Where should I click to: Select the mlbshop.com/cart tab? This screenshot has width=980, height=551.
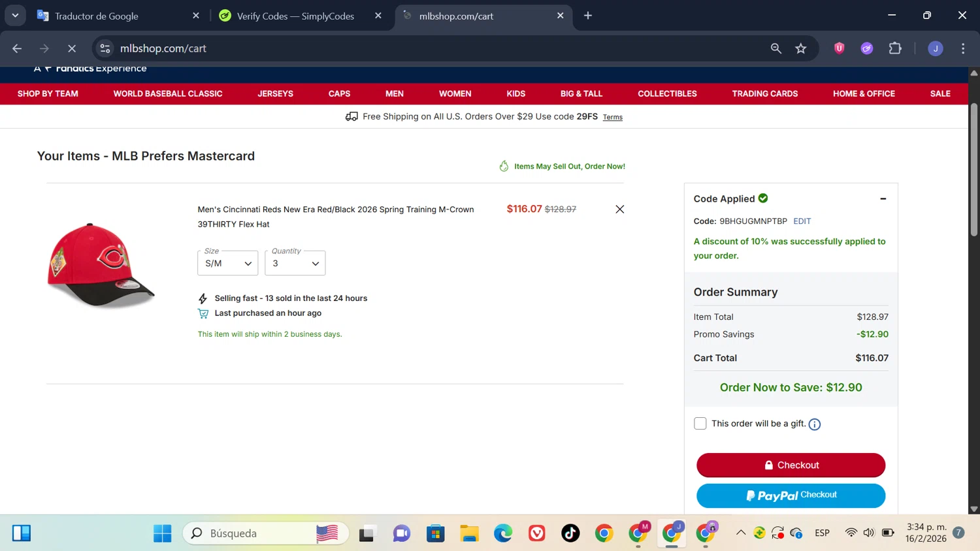[x=483, y=16]
